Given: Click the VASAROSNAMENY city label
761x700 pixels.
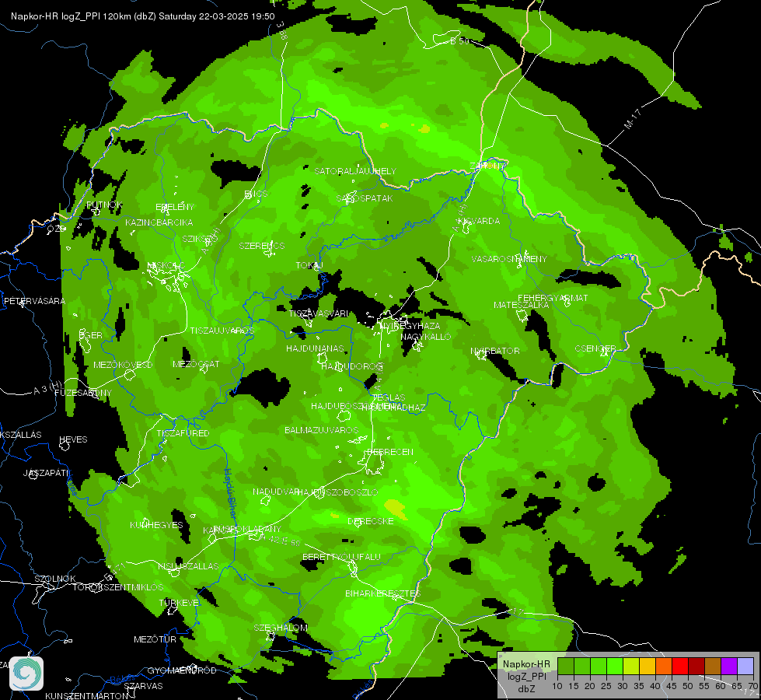Looking at the screenshot, I should tap(509, 259).
